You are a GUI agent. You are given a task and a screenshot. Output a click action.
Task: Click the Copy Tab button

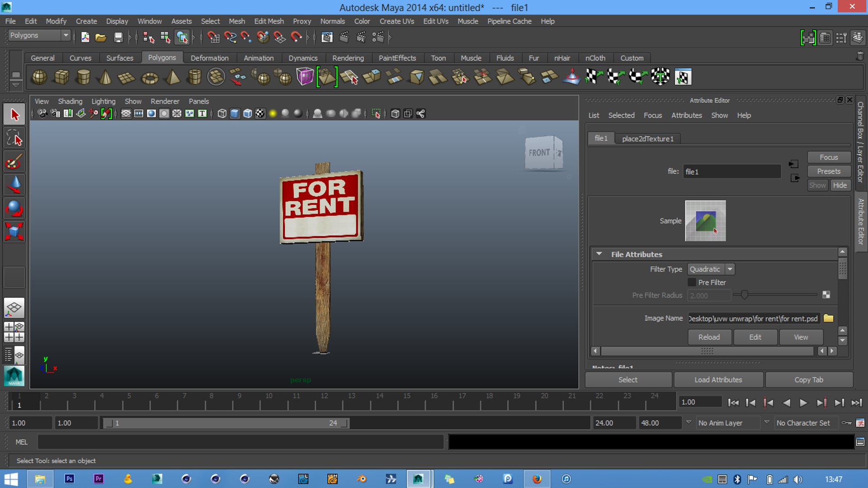tap(809, 380)
